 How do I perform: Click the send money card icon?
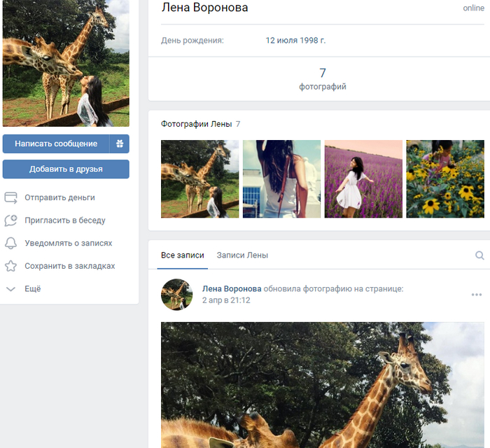pyautogui.click(x=10, y=197)
